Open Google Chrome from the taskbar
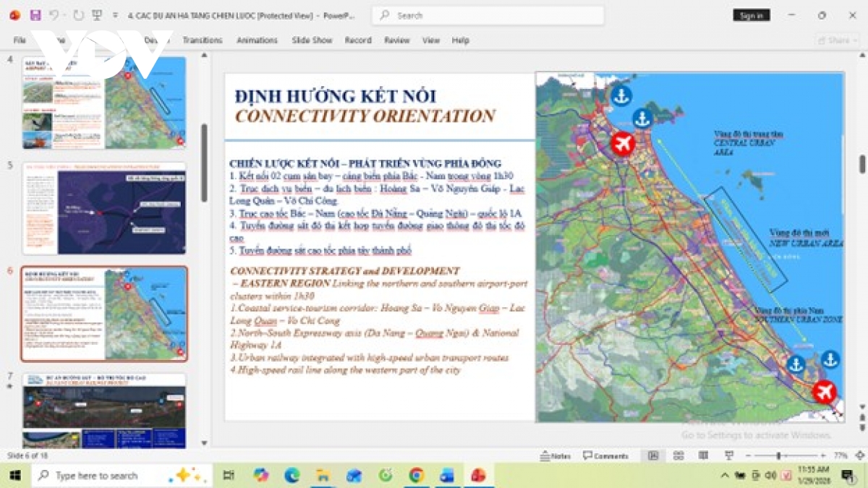 pos(416,475)
